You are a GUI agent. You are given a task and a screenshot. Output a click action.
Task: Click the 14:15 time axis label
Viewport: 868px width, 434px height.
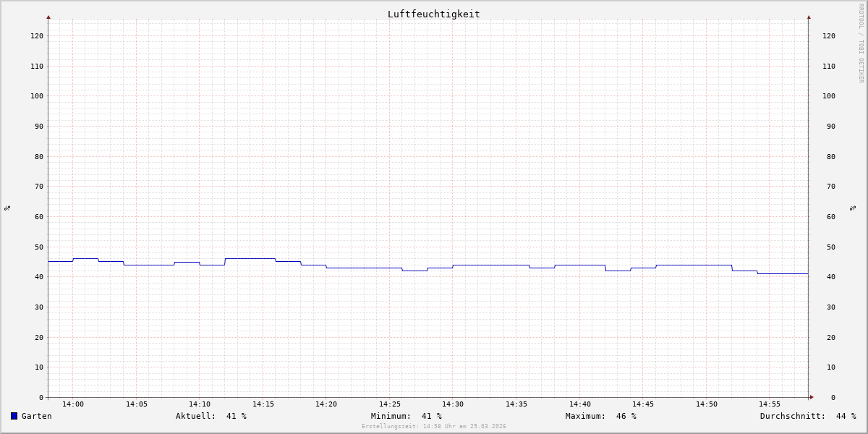pyautogui.click(x=263, y=404)
